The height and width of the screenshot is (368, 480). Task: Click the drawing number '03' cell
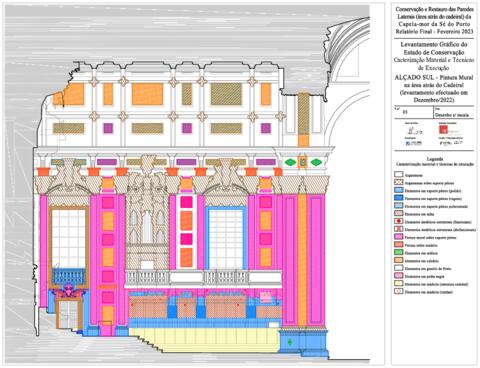click(x=413, y=113)
